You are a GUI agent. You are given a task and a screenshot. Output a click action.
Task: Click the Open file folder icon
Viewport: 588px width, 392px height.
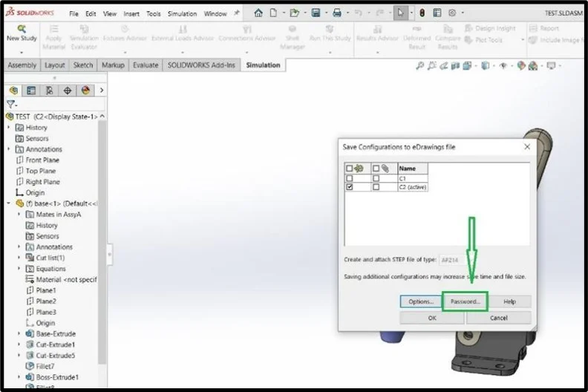(x=295, y=13)
